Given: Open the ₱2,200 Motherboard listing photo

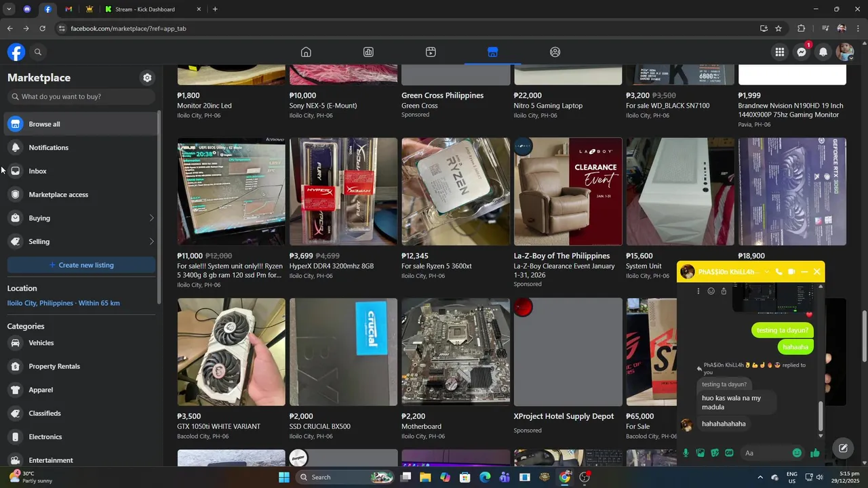Looking at the screenshot, I should pos(456,352).
